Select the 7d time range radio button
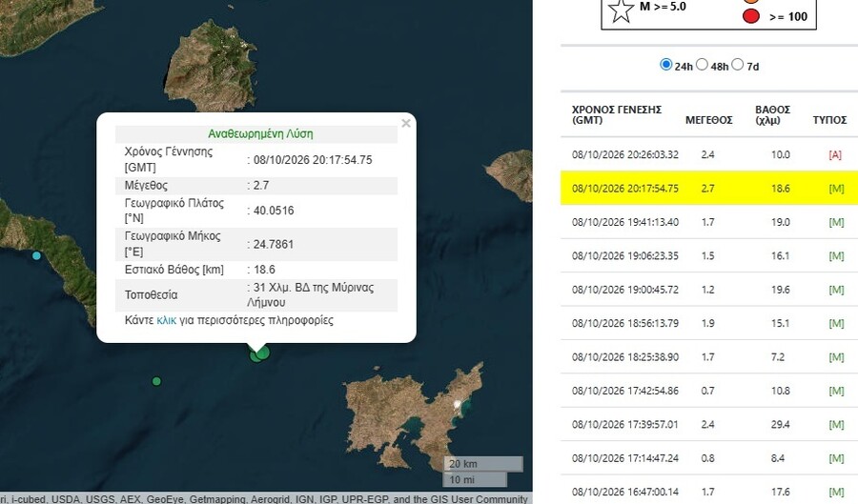This screenshot has height=504, width=858. 738,65
